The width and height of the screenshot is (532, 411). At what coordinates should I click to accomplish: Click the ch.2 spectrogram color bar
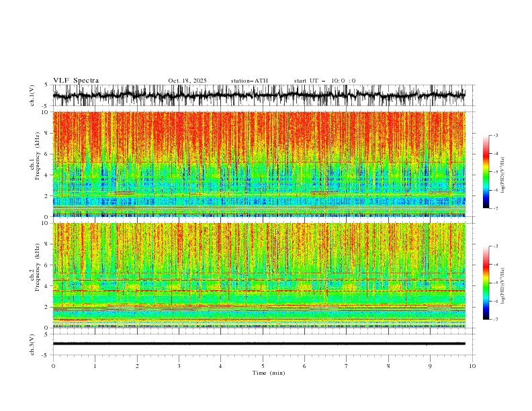[x=486, y=283]
